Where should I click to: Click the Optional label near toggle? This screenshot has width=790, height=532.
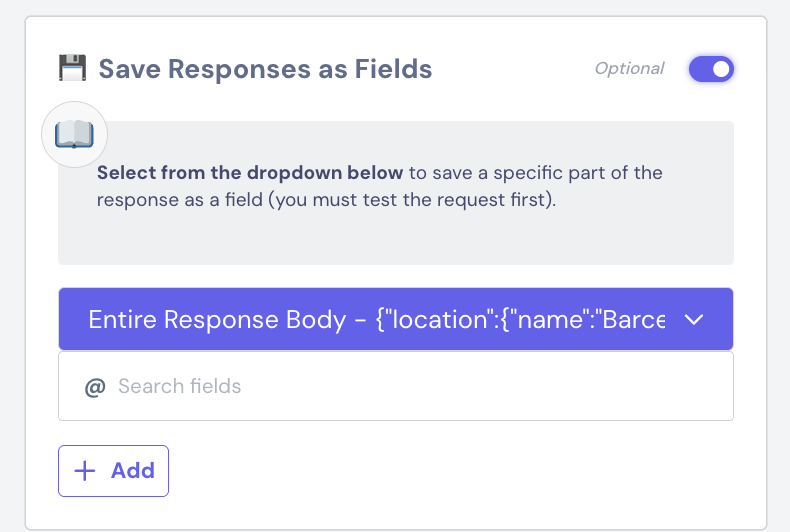click(629, 69)
